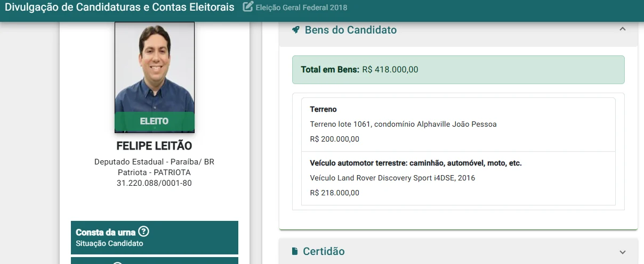Expand the Certidão section using its chevron
The height and width of the screenshot is (264, 644).
623,252
